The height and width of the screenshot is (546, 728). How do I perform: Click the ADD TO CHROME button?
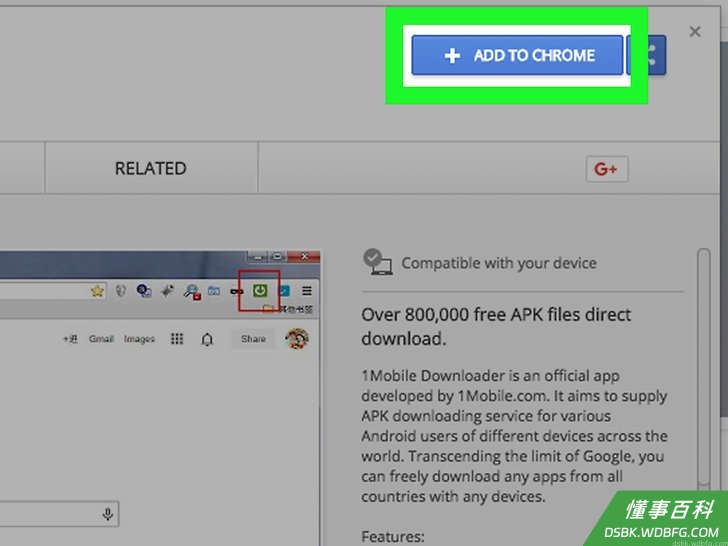(517, 55)
